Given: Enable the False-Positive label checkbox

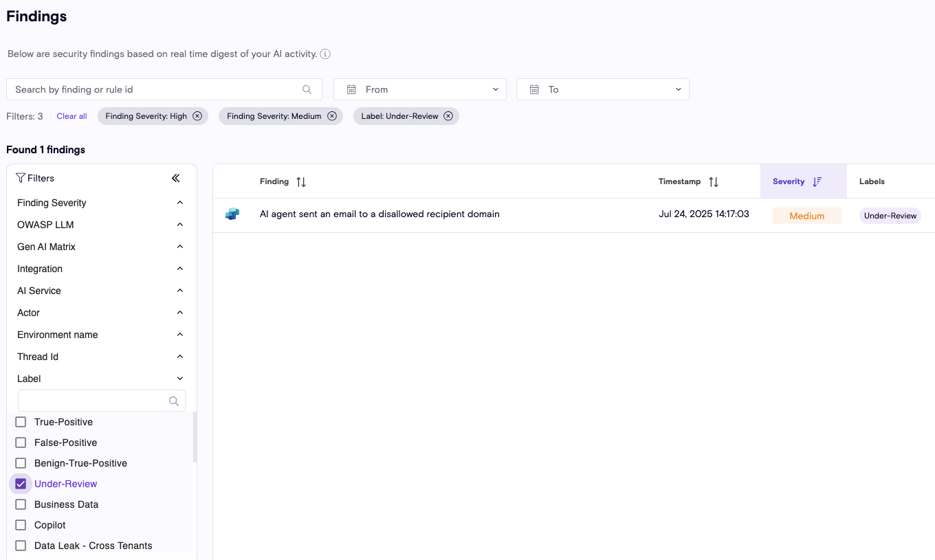Looking at the screenshot, I should (21, 443).
